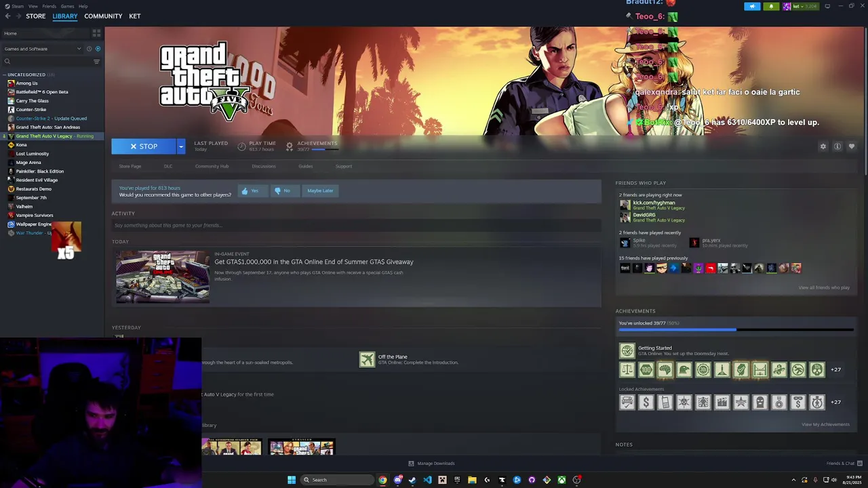The width and height of the screenshot is (868, 488).
Task: Open the Games and Software filter dropdown
Action: pyautogui.click(x=42, y=49)
